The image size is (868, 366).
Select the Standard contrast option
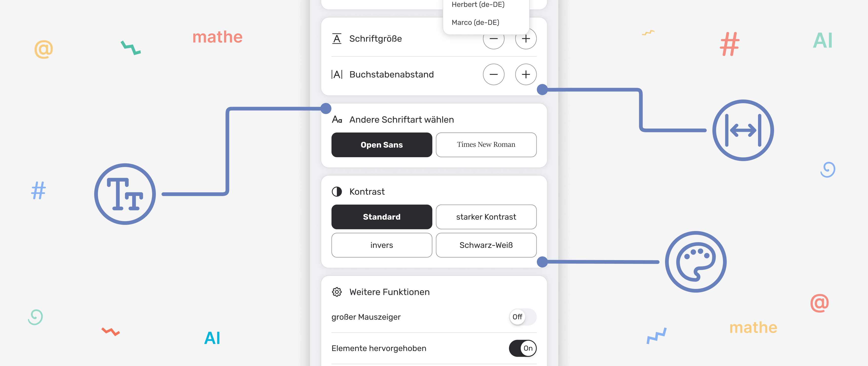(x=381, y=217)
